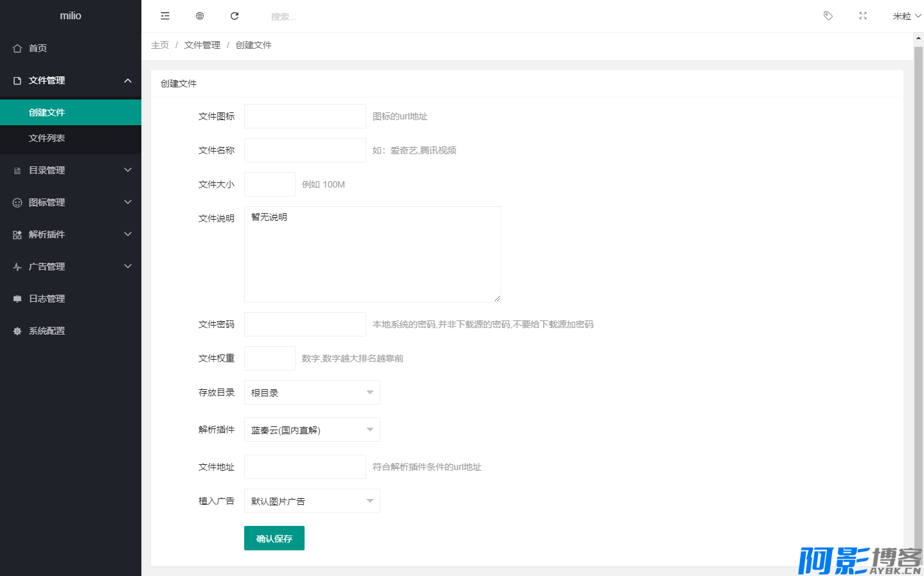
Task: Click the smiley icon beside 图标管理
Action: tap(17, 202)
